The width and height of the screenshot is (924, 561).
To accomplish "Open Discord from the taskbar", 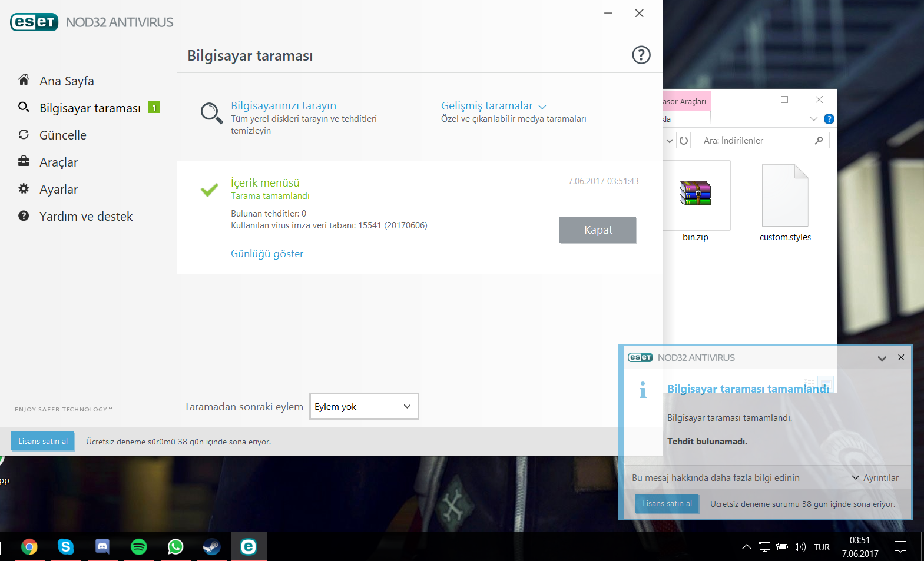I will point(102,547).
